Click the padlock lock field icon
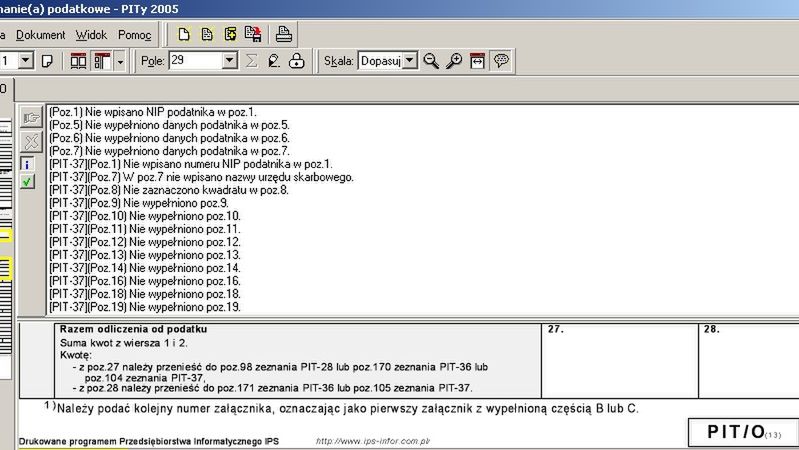This screenshot has width=799, height=450. tap(296, 61)
